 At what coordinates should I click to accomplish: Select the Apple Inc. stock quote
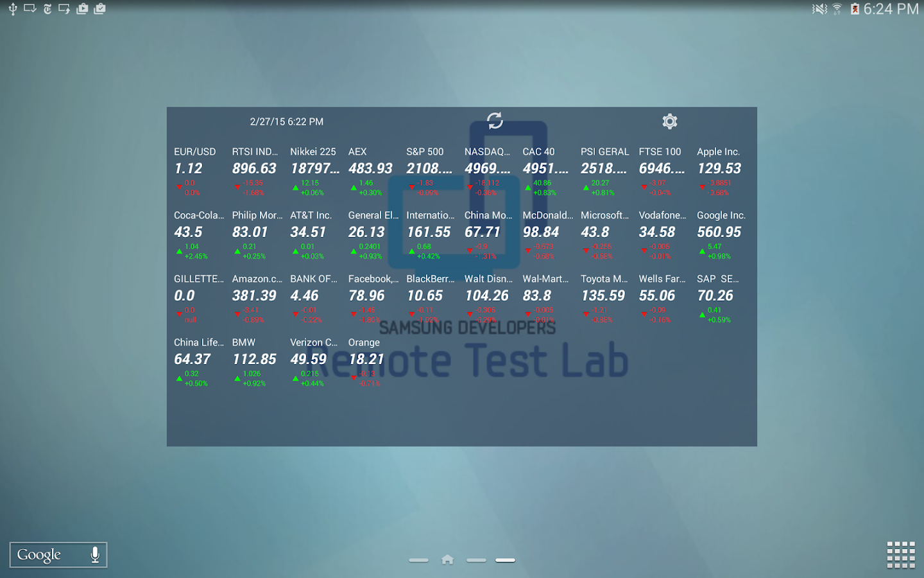click(x=721, y=171)
